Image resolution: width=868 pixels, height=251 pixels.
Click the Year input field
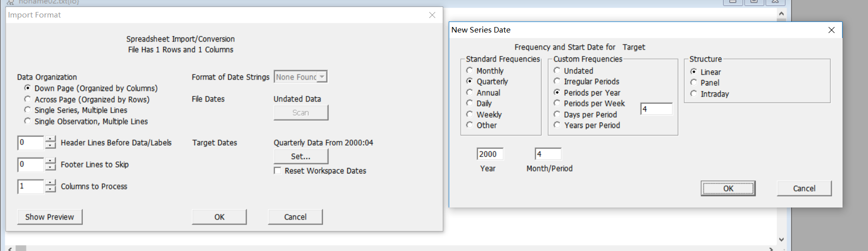(490, 154)
